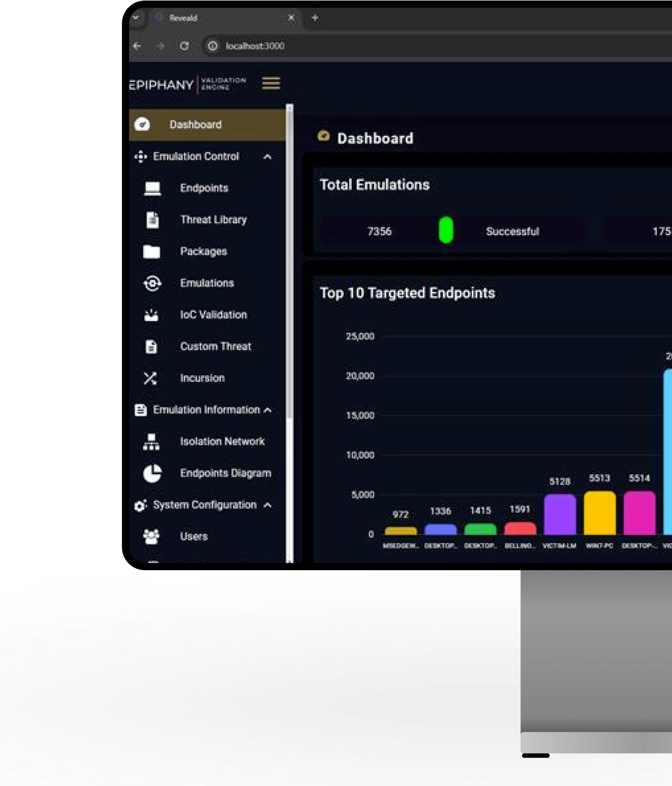Open Threat Library document icon
This screenshot has width=672, height=786.
153,220
